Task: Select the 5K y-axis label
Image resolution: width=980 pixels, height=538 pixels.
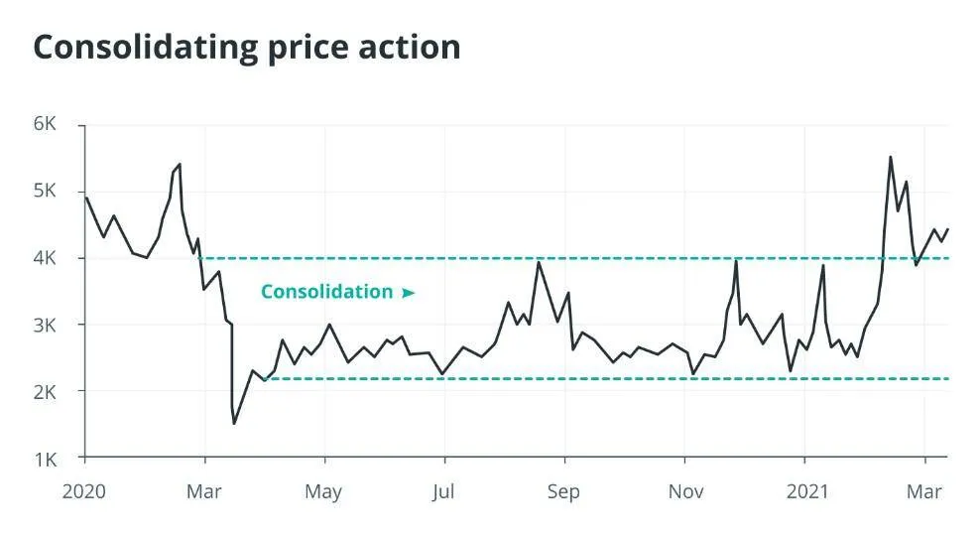Action: click(46, 192)
